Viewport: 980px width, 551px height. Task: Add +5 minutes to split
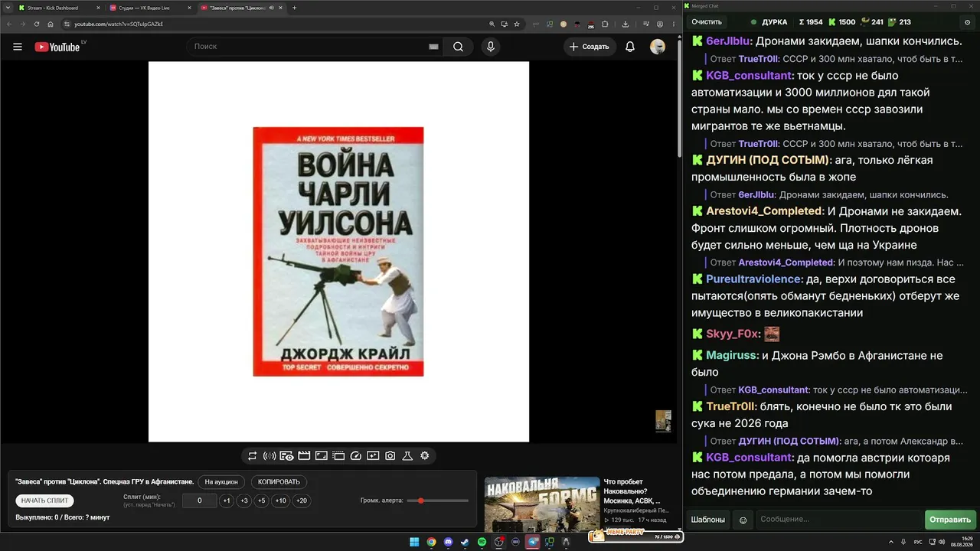click(261, 500)
